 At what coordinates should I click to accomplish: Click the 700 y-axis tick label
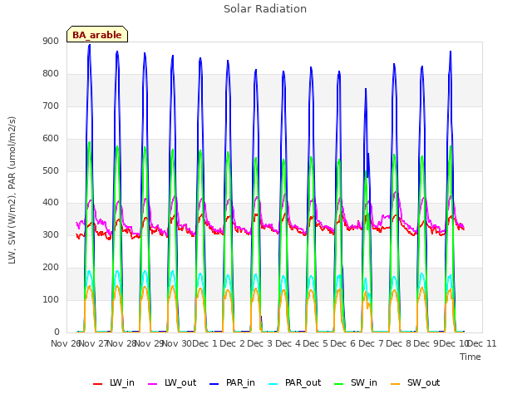(51, 106)
